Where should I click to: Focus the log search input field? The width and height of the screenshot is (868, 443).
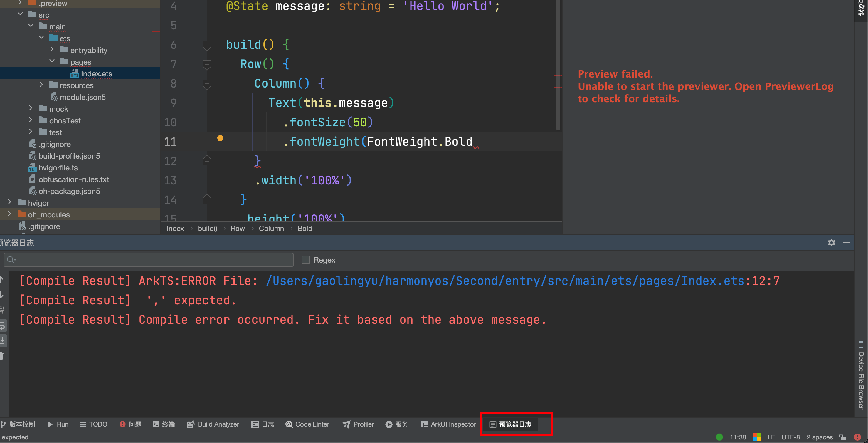click(x=148, y=260)
